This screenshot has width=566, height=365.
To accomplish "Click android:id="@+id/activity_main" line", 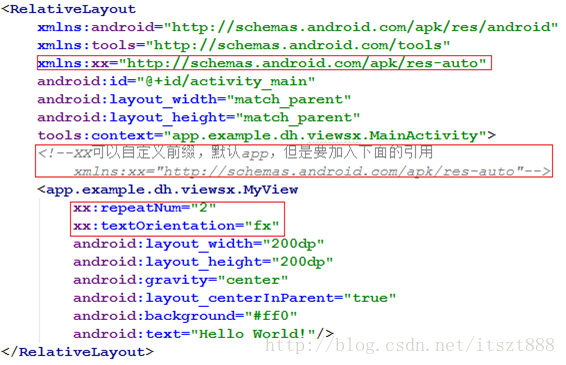I will click(176, 82).
